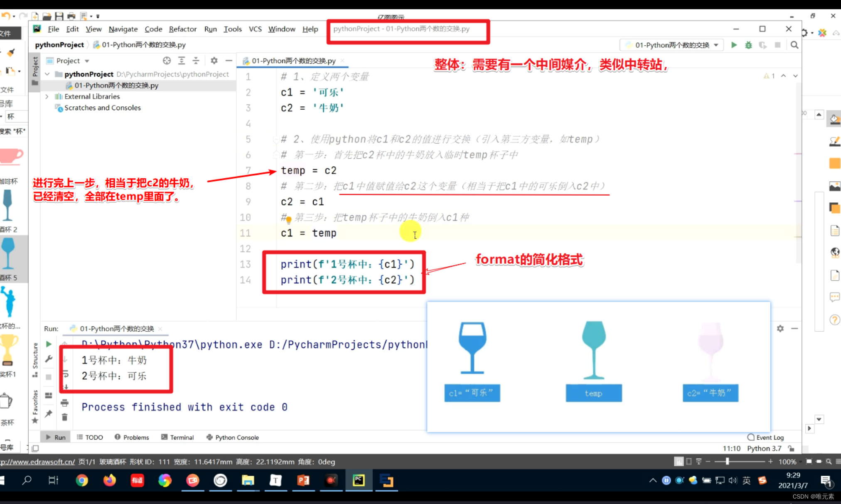Open the Problems tool window tab
The width and height of the screenshot is (841, 504).
click(132, 437)
